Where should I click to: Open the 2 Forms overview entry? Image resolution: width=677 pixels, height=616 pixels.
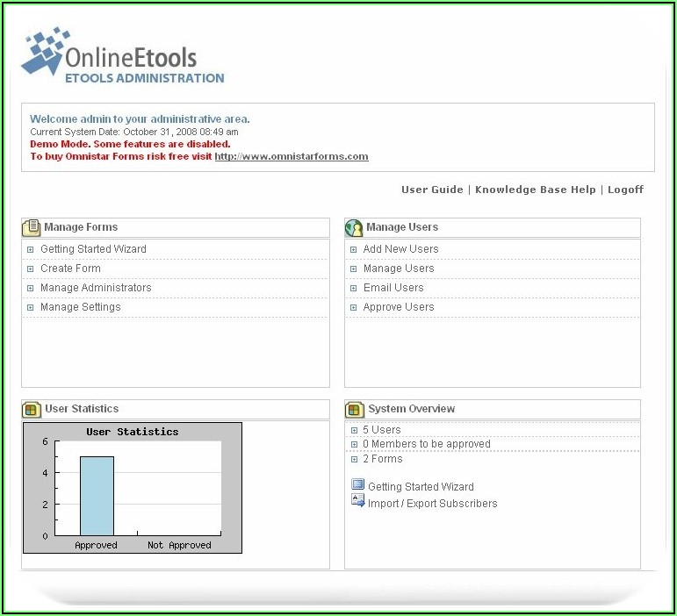[x=382, y=459]
